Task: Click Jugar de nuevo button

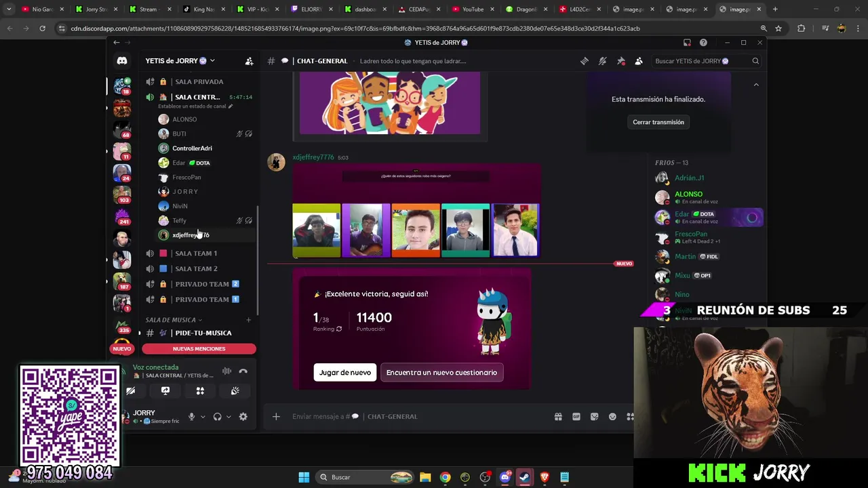Action: pos(345,372)
